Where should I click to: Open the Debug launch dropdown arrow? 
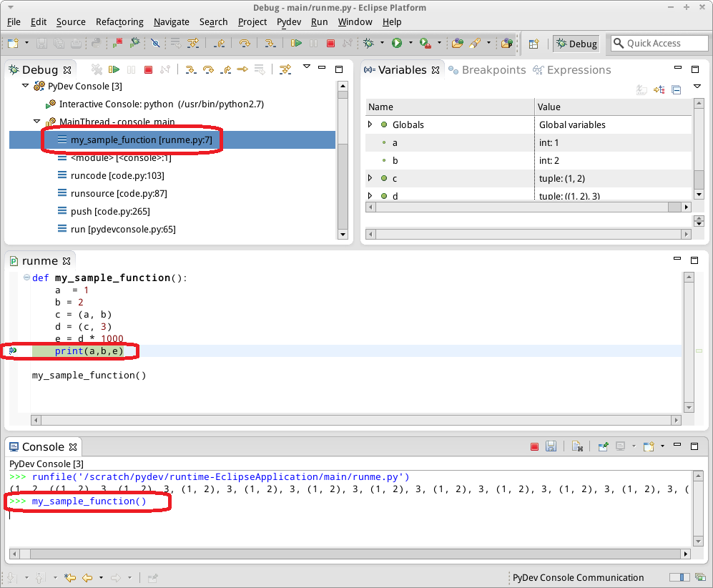point(382,43)
